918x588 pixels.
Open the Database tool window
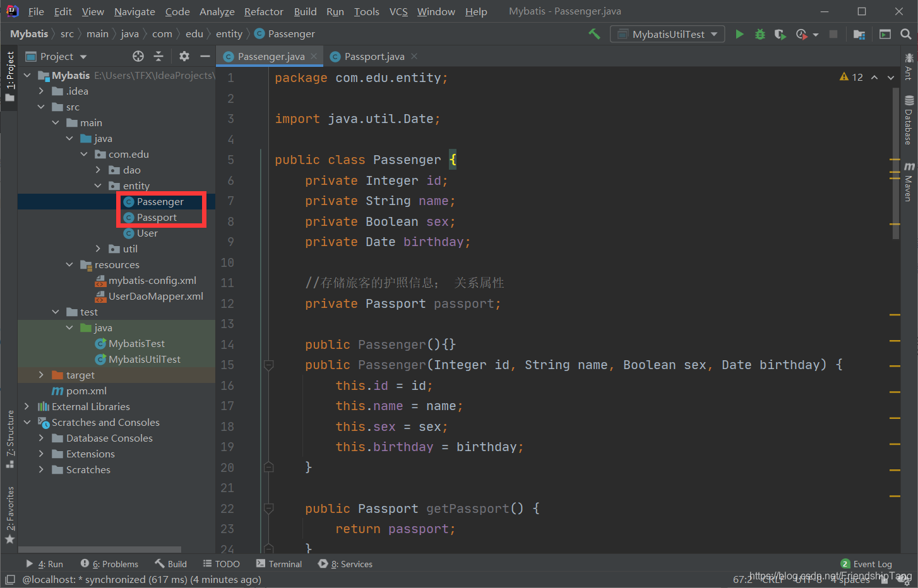click(909, 120)
